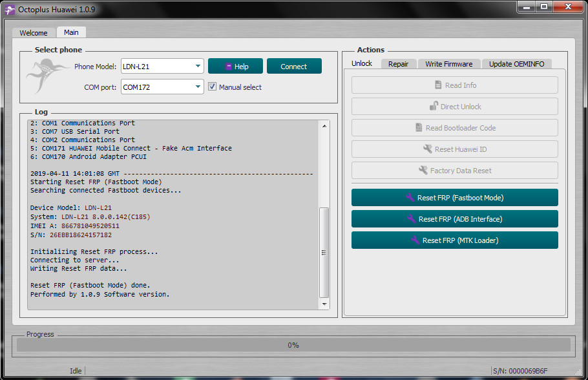Viewport: 588px width, 380px height.
Task: Click log line 'Connecting to server...'
Action: 74,260
